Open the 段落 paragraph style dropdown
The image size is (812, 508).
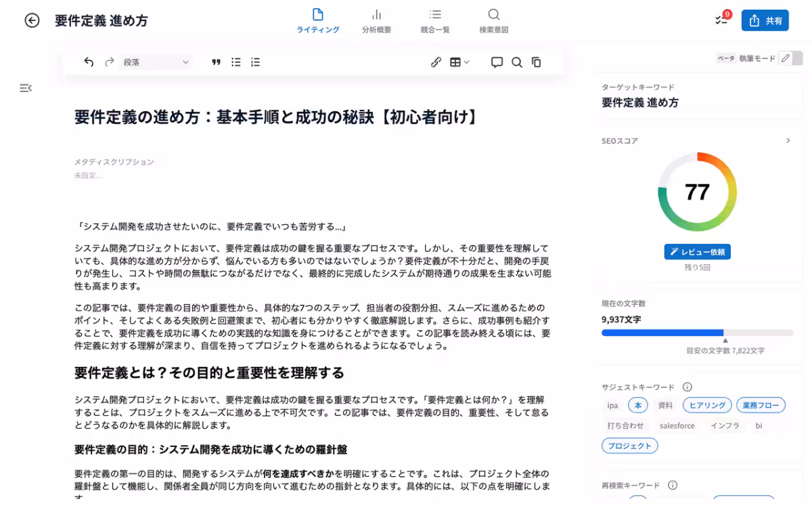(x=156, y=62)
